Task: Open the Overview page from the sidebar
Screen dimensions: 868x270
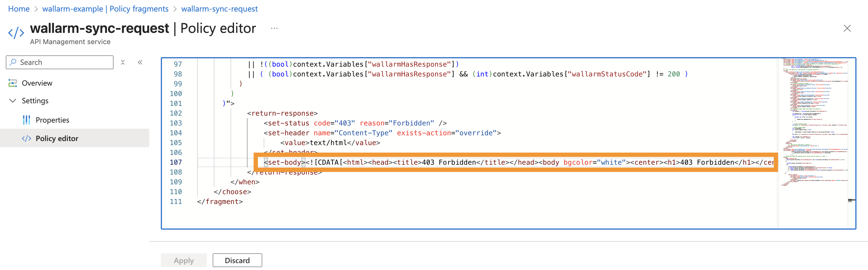Action: [37, 83]
